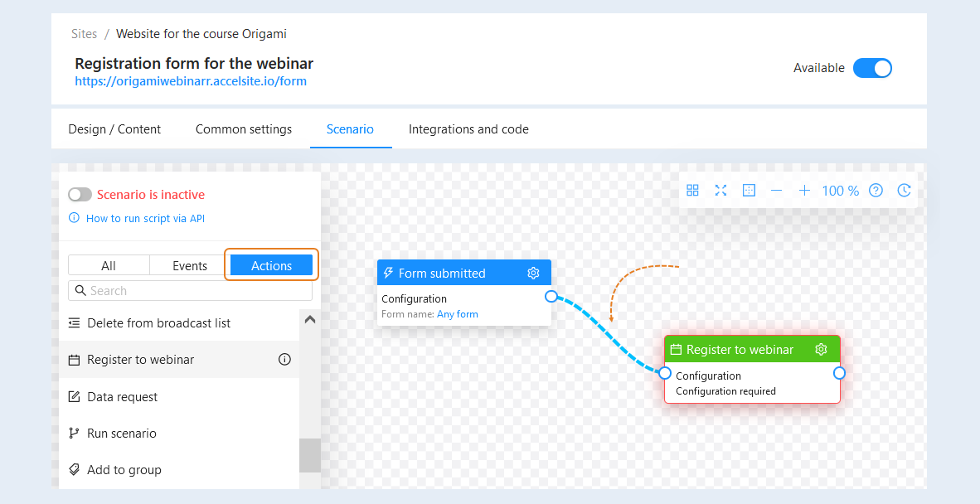Open the help question mark icon
This screenshot has width=980, height=504.
[876, 191]
